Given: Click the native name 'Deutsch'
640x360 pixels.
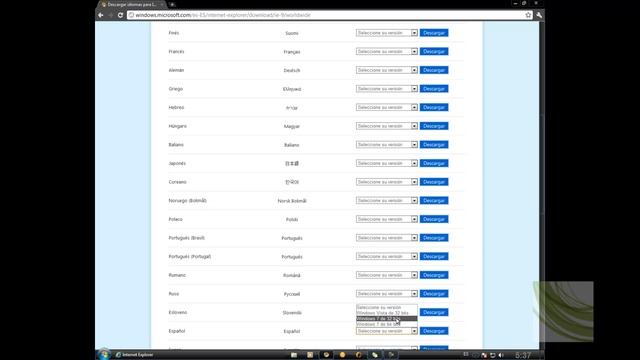Looking at the screenshot, I should [x=292, y=71].
